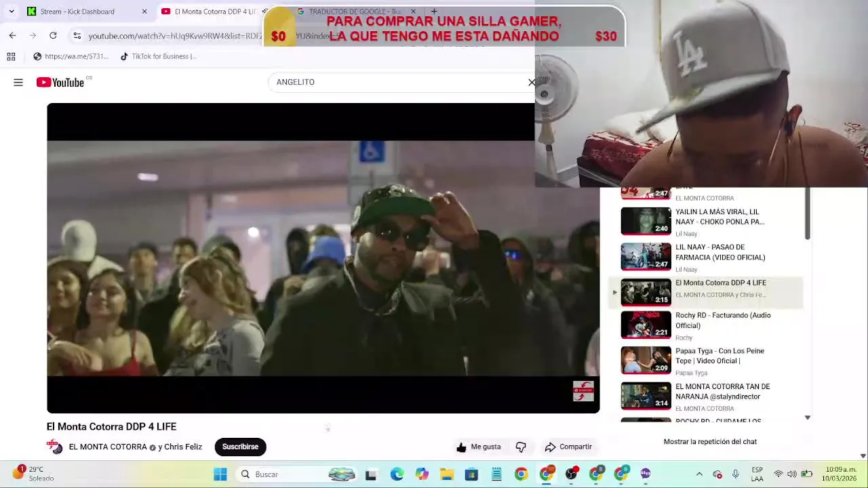The image size is (868, 488).
Task: Open EL MONTA COTORRA channel avatar
Action: pyautogui.click(x=54, y=447)
